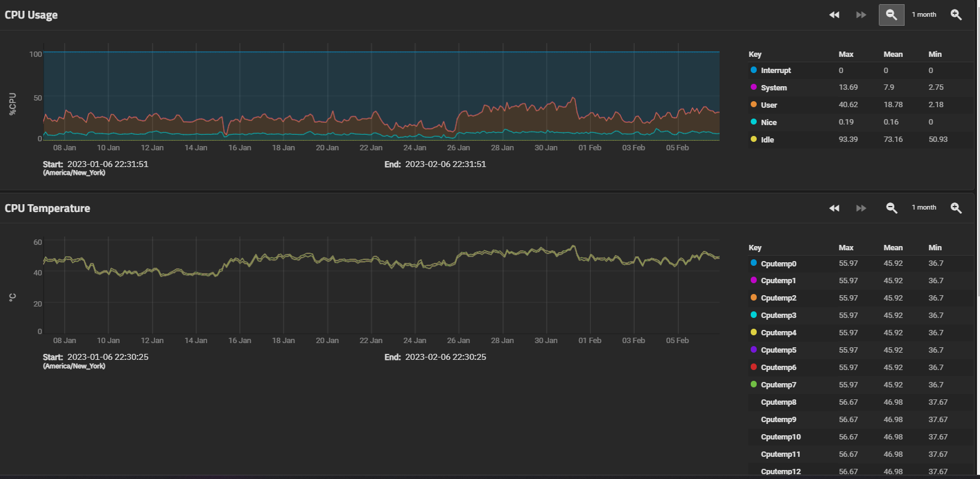Screen dimensions: 980x479
Task: Select the Cputemp8 legend row
Action: coord(861,402)
